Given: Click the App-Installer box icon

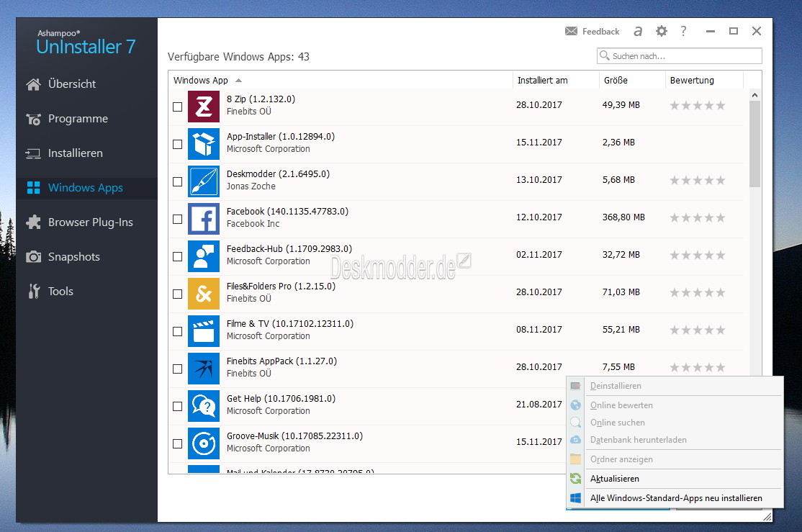Looking at the screenshot, I should [204, 144].
